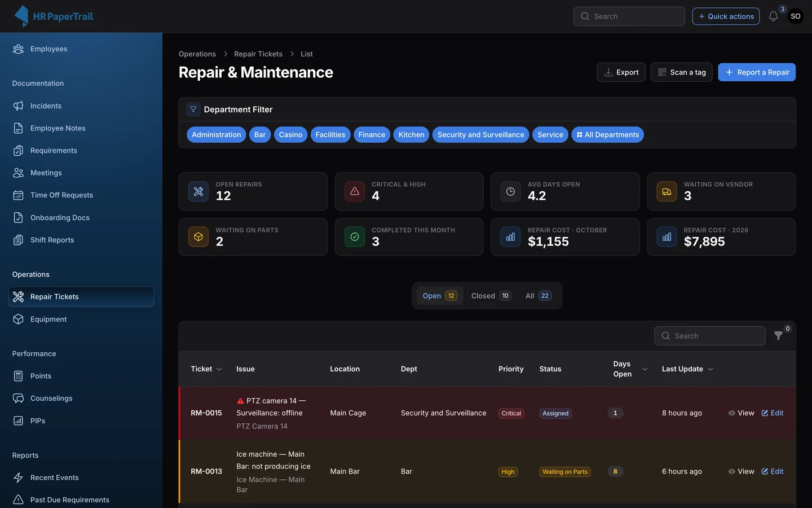The width and height of the screenshot is (812, 508).
Task: Open the Requirements clipboard icon
Action: (x=18, y=151)
